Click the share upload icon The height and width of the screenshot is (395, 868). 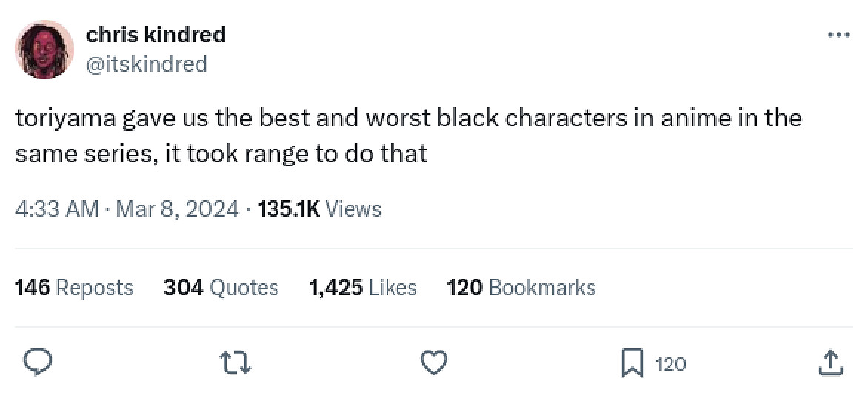[829, 362]
